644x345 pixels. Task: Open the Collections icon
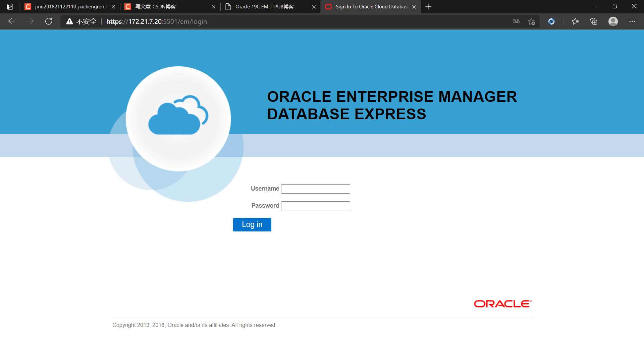coord(594,21)
